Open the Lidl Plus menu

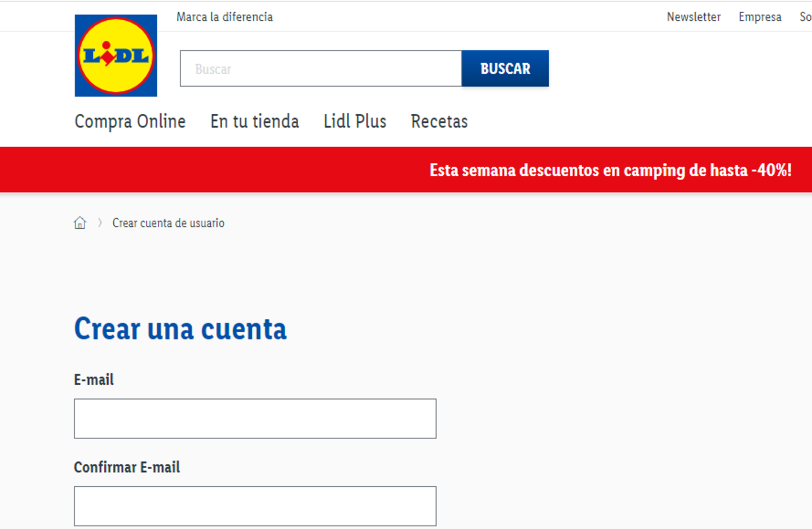355,121
